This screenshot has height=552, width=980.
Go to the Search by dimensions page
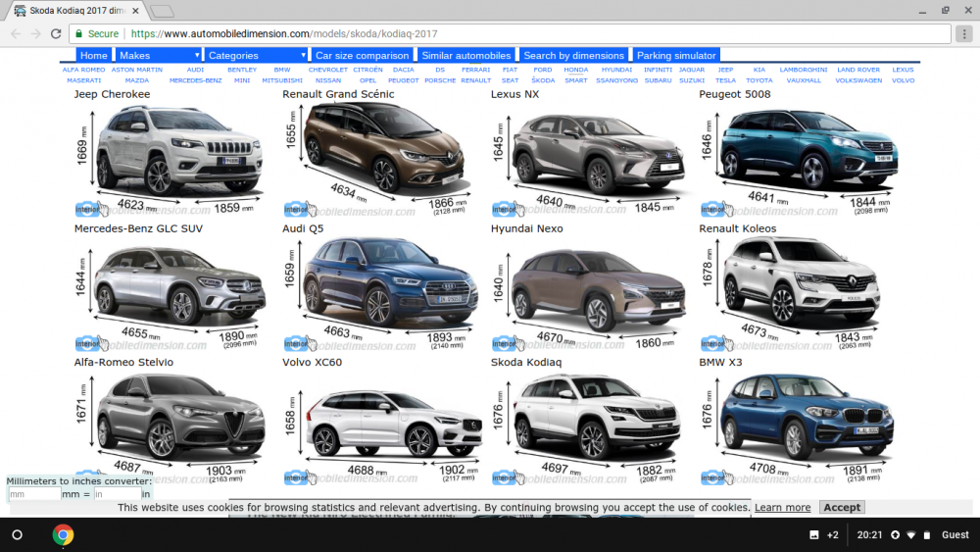[573, 55]
